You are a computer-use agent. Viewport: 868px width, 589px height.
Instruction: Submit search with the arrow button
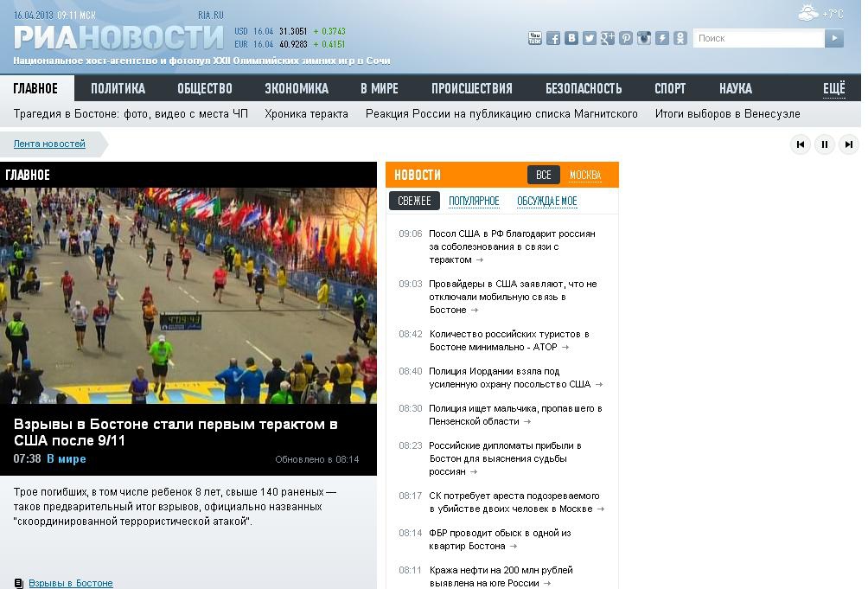point(834,38)
